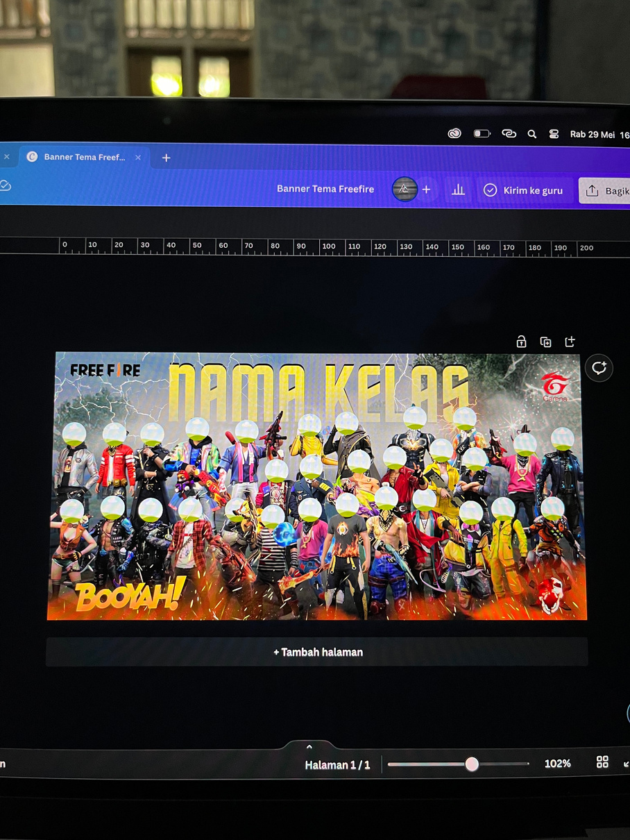630x840 pixels.
Task: Select the FREE FIRE logo on canvas
Action: click(x=105, y=370)
